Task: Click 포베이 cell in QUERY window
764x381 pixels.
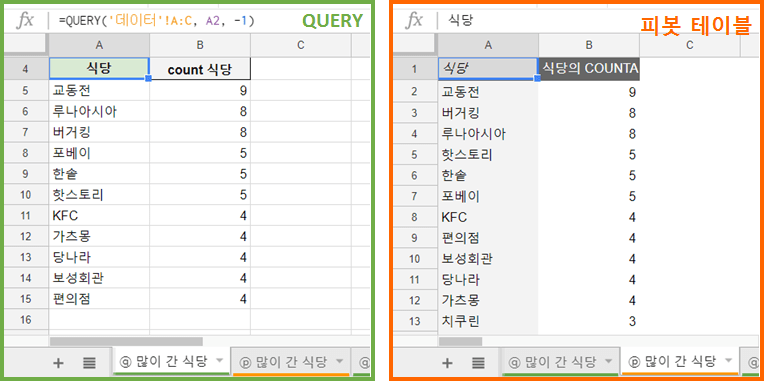Action: [x=99, y=153]
